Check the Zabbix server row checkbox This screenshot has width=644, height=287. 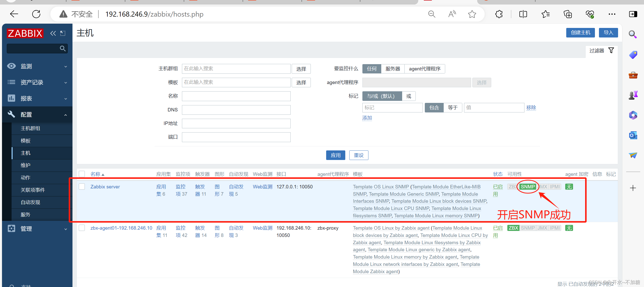pyautogui.click(x=82, y=186)
